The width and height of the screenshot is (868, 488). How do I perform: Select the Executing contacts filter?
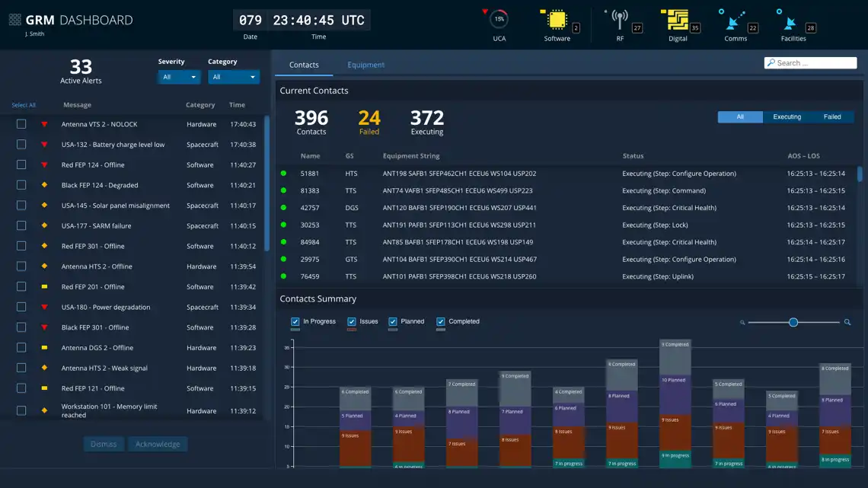click(787, 116)
